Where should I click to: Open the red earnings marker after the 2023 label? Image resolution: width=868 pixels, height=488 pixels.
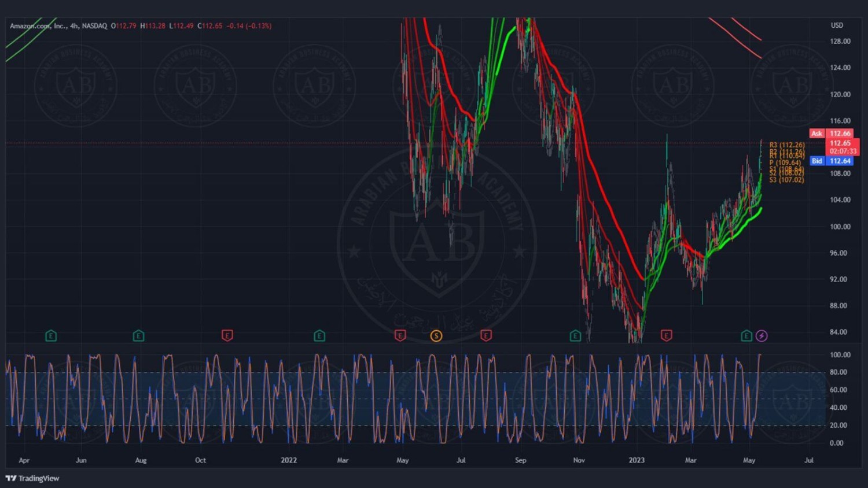coord(667,335)
